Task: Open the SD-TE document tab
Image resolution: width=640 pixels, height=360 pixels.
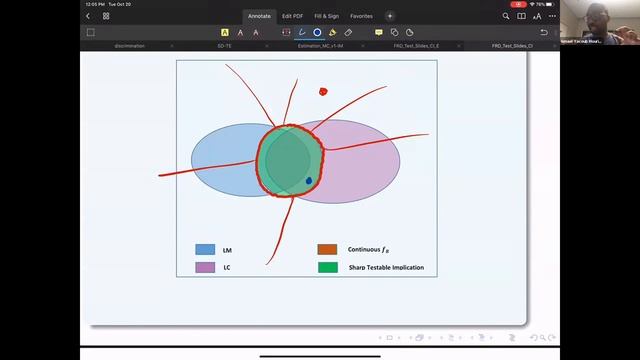Action: click(x=224, y=46)
